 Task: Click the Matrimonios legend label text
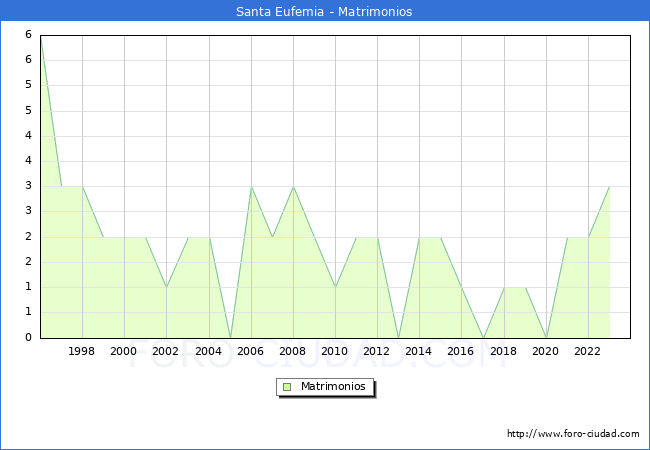point(332,387)
